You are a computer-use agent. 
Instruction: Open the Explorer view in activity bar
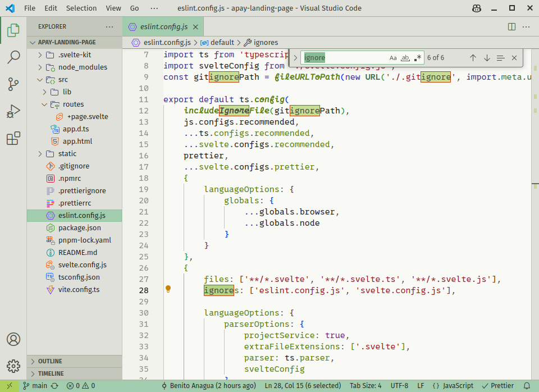[13, 30]
